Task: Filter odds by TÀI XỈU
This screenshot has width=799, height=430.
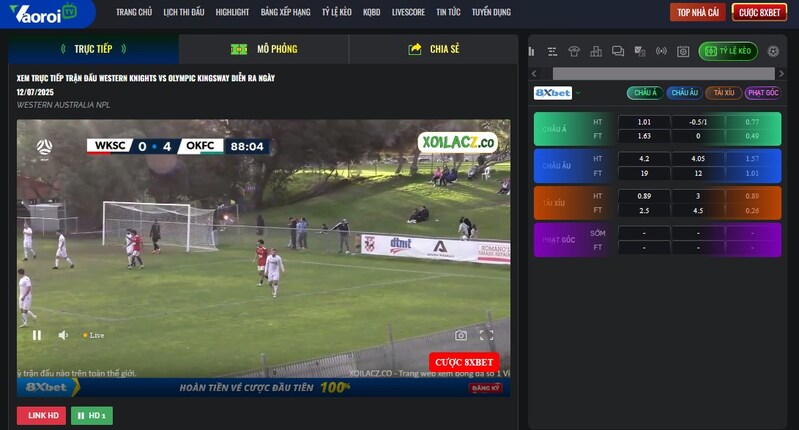Action: [724, 93]
